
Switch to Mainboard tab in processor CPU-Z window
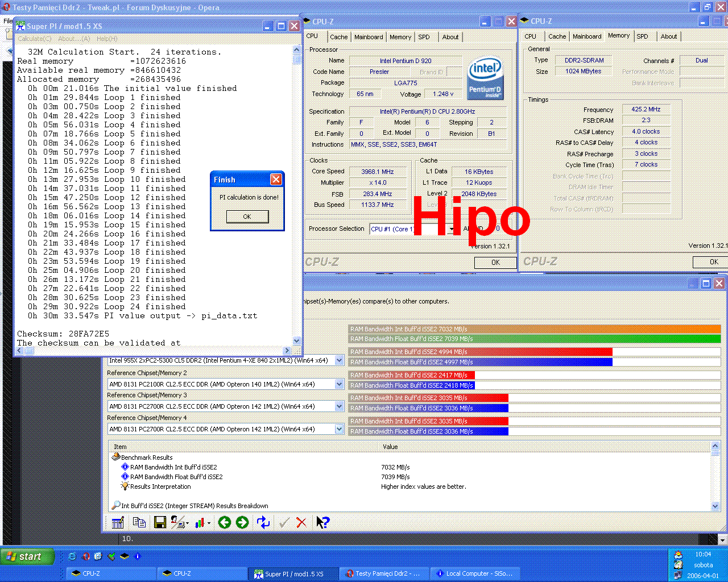point(369,37)
